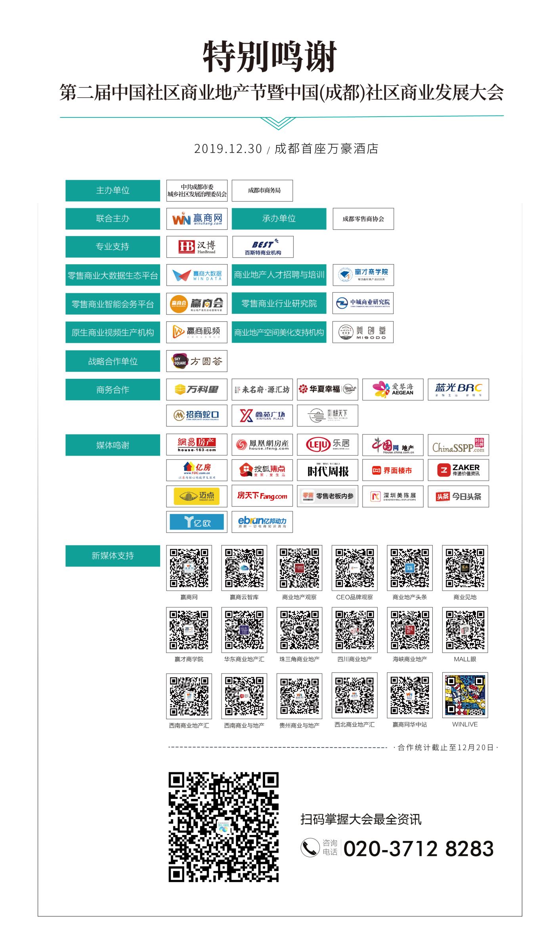560x952 pixels.
Task: Click the 承办单位 label
Action: (279, 219)
